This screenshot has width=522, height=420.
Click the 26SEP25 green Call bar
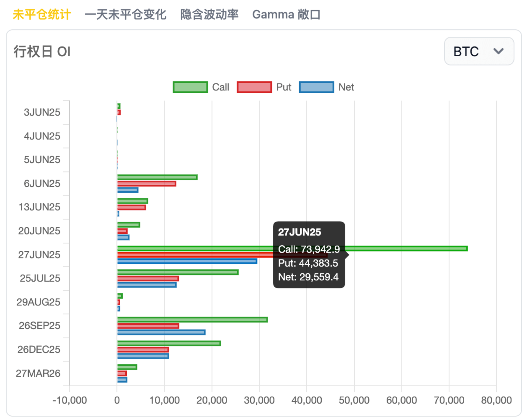(x=192, y=320)
